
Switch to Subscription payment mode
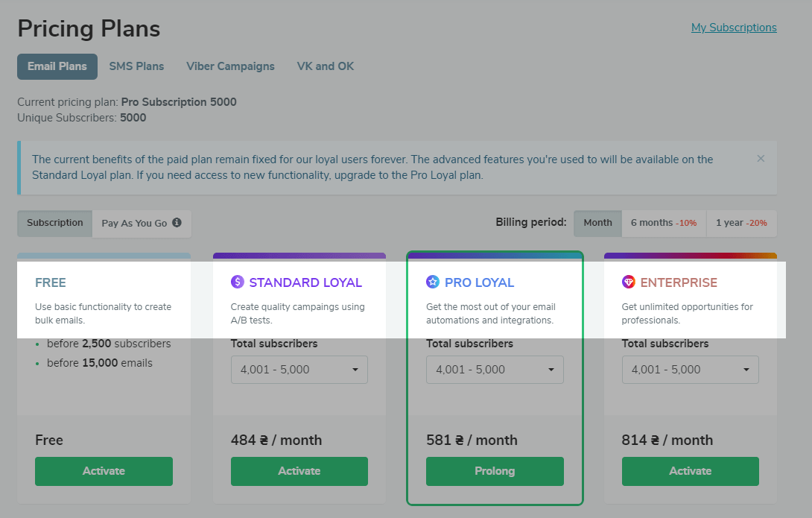tap(55, 224)
